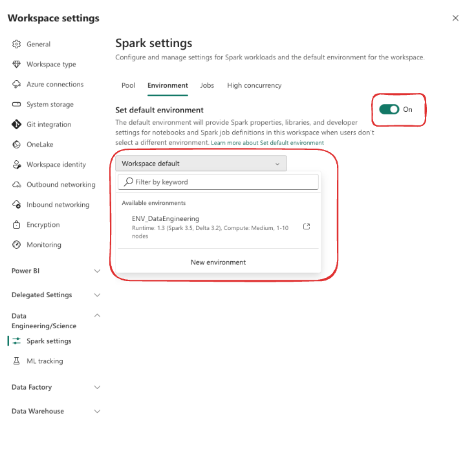Click the New environment button
The width and height of the screenshot is (476, 451).
[218, 262]
